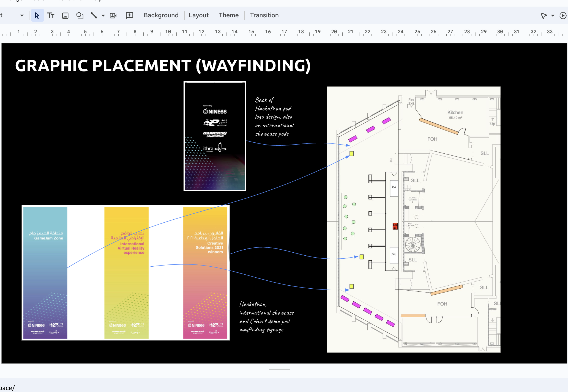Click the dashed-circle play Motion icon
568x392 pixels.
(563, 15)
